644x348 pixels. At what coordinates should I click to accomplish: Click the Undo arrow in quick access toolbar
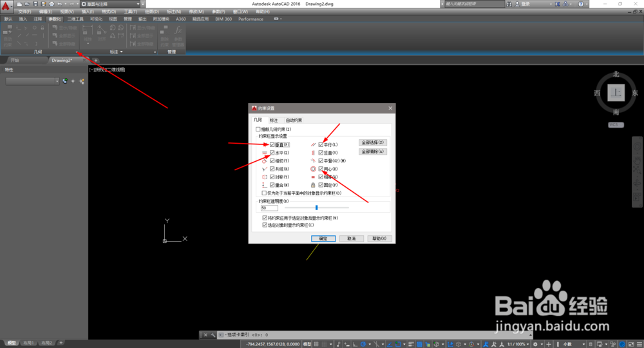(x=59, y=4)
